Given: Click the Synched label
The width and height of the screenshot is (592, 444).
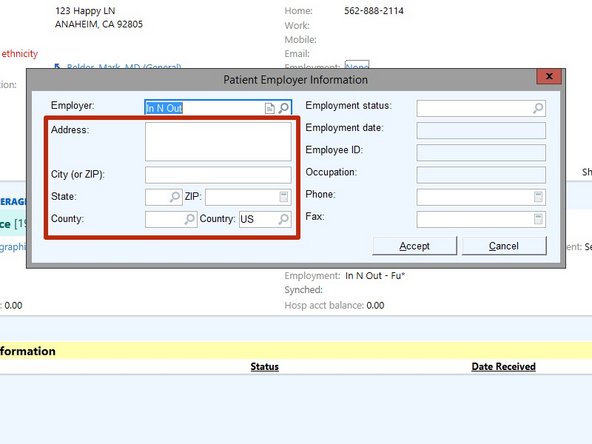Looking at the screenshot, I should [x=304, y=290].
